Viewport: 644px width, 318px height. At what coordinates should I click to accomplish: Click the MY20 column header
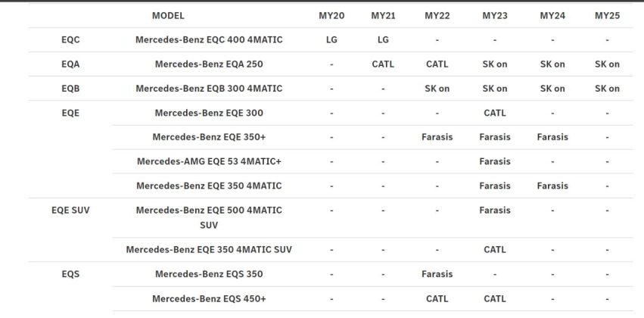[x=331, y=15]
